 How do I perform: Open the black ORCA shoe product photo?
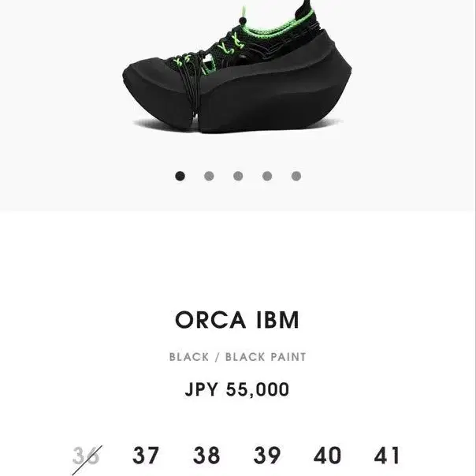coord(237,67)
